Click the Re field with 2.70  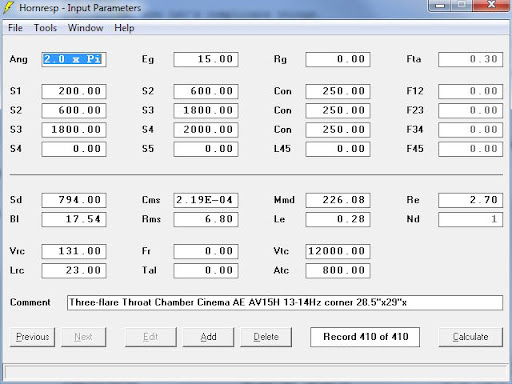point(470,200)
